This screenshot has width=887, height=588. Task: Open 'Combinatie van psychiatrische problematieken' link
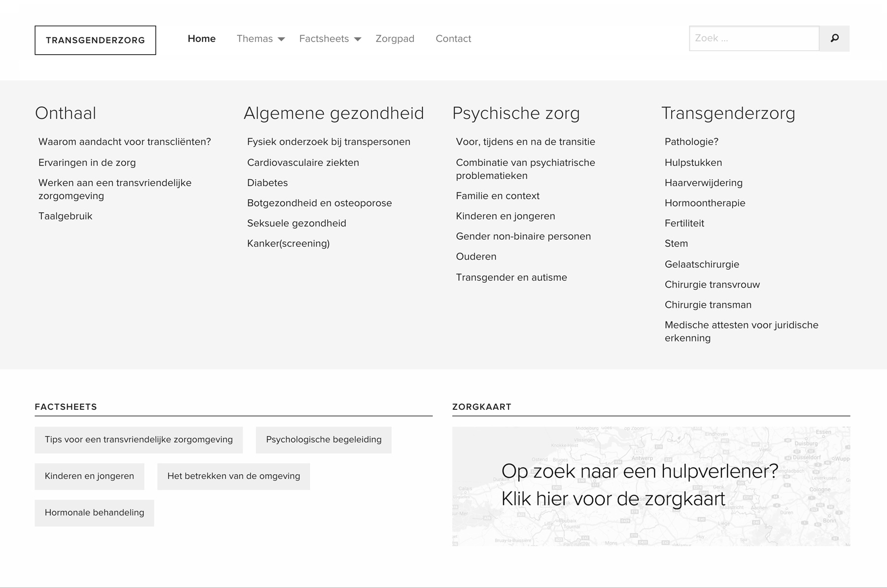tap(526, 169)
